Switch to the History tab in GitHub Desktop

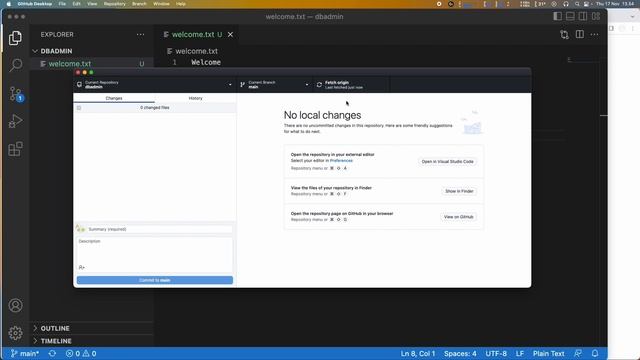coord(196,98)
